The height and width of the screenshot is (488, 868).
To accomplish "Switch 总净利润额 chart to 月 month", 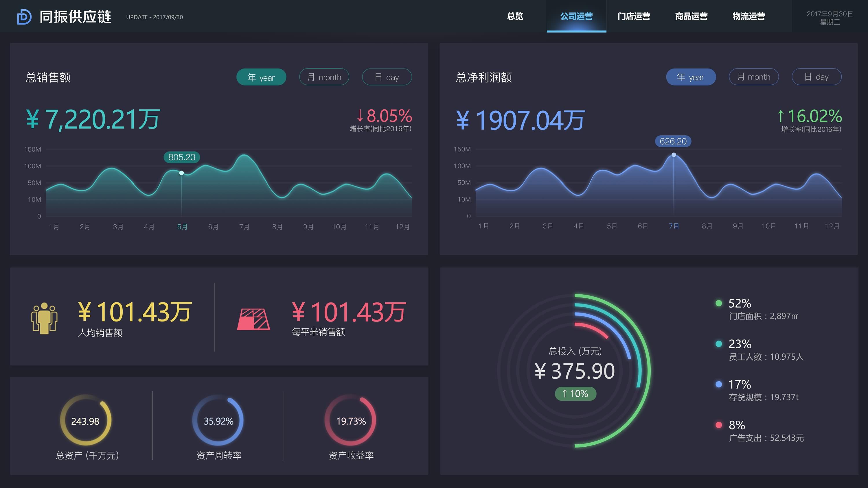I will (x=754, y=77).
